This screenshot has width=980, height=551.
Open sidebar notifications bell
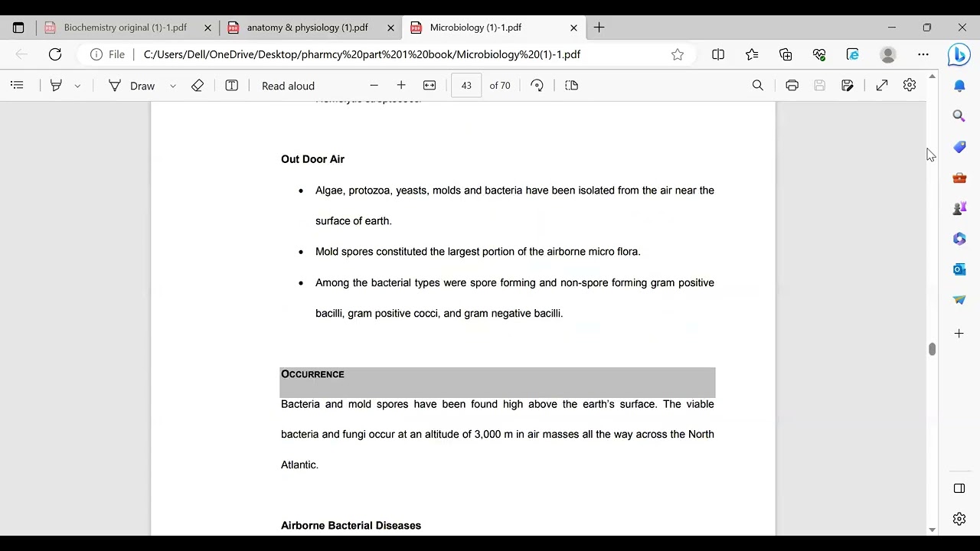pyautogui.click(x=959, y=86)
